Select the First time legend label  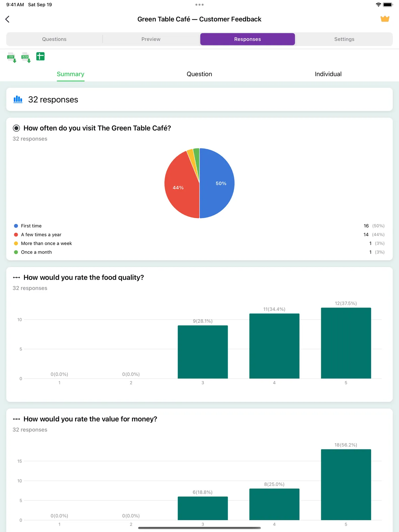(x=31, y=226)
